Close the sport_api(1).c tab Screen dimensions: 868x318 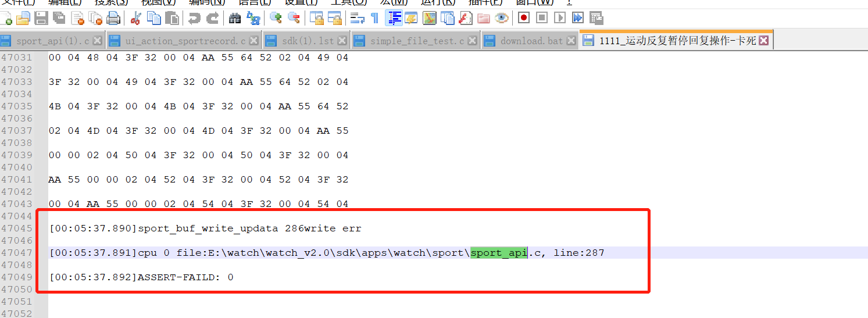pyautogui.click(x=98, y=41)
